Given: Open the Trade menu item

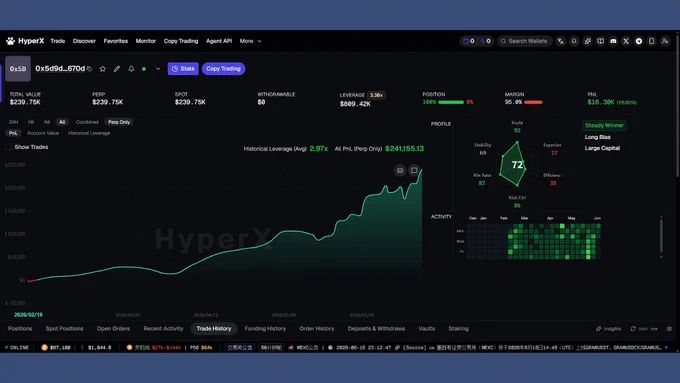Looking at the screenshot, I should [58, 41].
